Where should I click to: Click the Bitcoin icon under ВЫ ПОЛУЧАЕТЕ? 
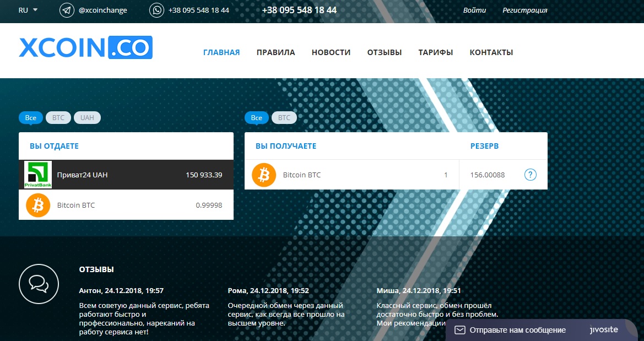[264, 175]
